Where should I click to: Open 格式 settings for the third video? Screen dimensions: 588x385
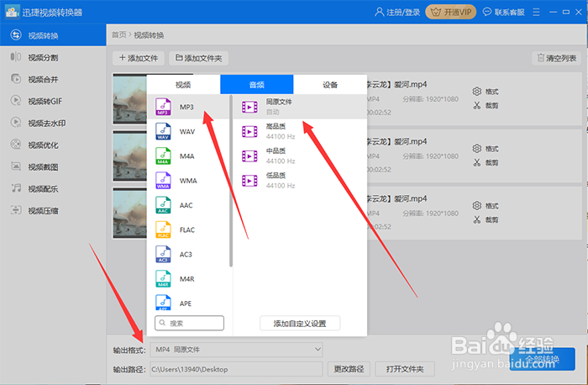tap(486, 206)
